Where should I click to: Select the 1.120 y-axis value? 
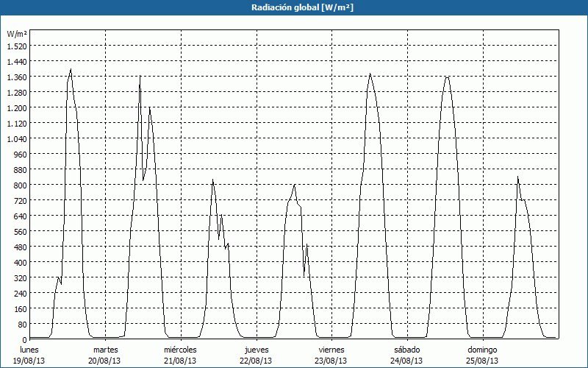17,123
